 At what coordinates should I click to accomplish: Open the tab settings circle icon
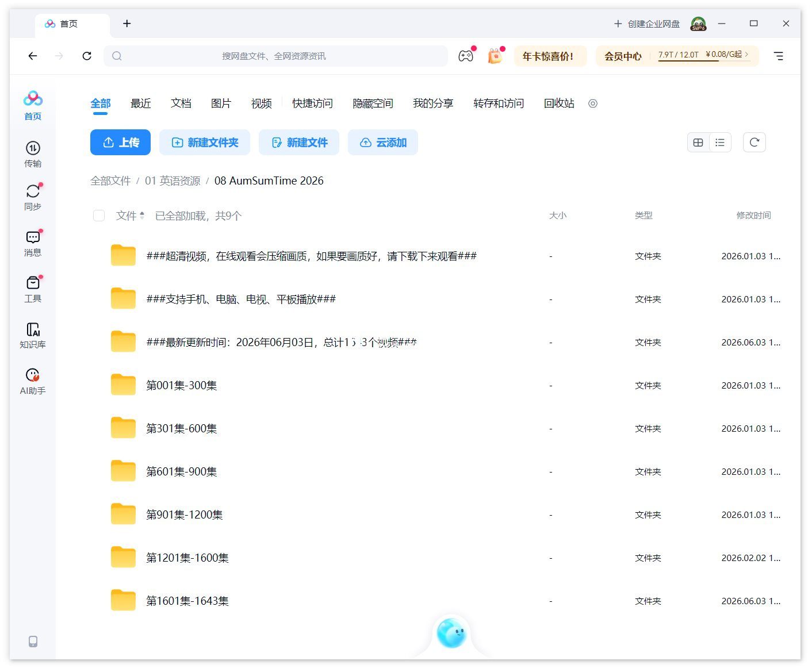[593, 103]
